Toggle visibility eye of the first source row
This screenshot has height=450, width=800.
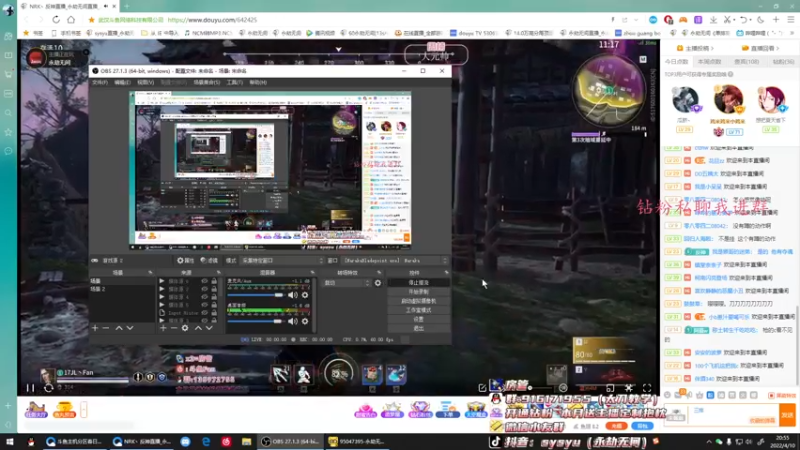click(x=205, y=281)
